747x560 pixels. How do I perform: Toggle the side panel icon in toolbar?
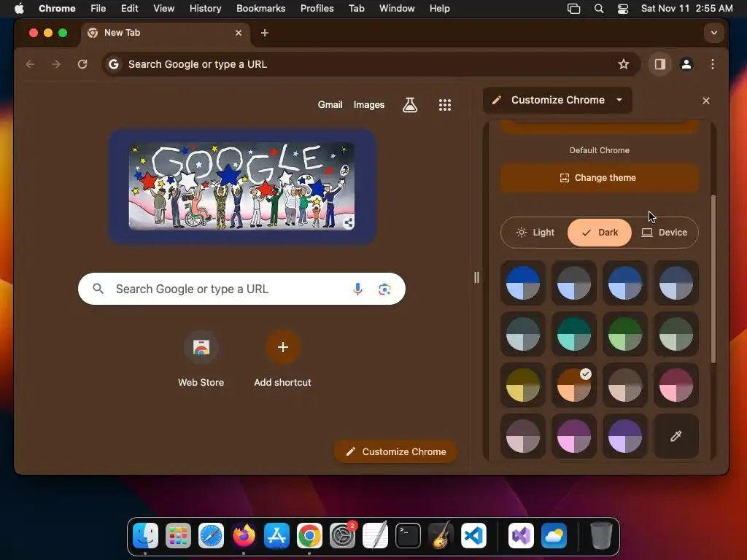pyautogui.click(x=659, y=64)
